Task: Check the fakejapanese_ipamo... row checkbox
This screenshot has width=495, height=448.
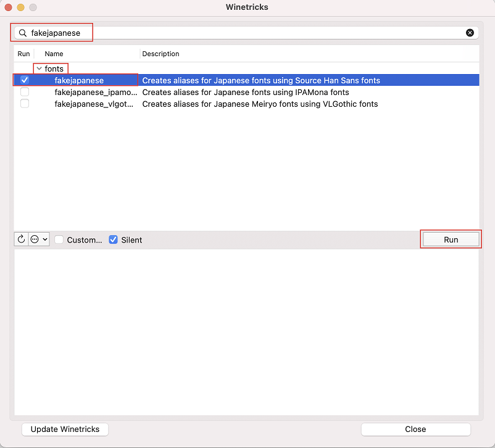Action: [x=25, y=92]
